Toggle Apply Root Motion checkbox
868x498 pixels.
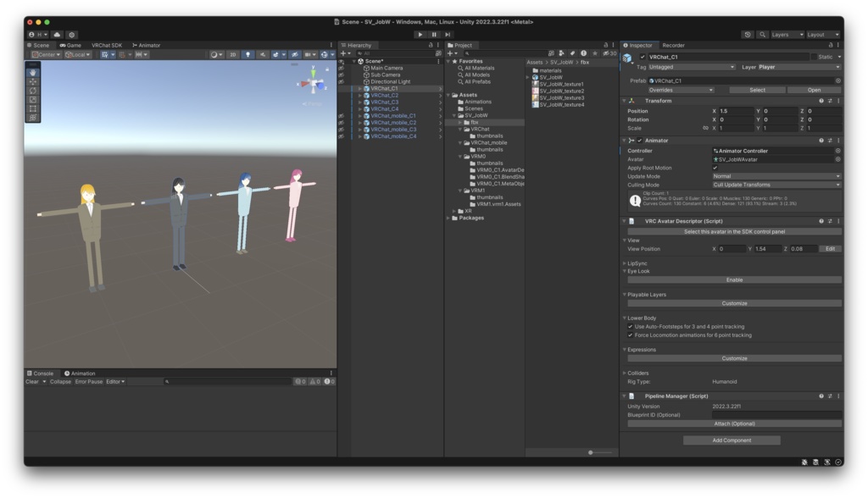pyautogui.click(x=715, y=168)
